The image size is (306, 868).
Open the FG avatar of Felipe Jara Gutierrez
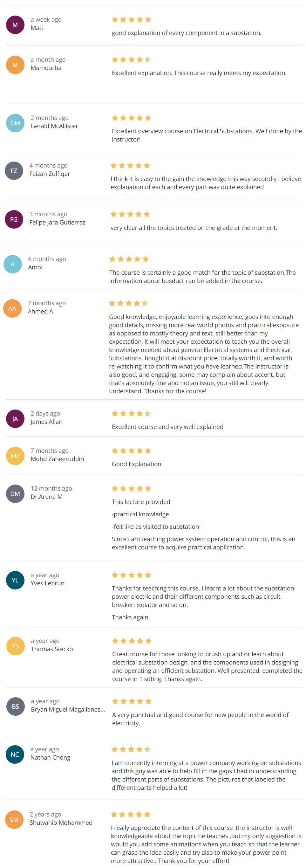click(x=14, y=219)
